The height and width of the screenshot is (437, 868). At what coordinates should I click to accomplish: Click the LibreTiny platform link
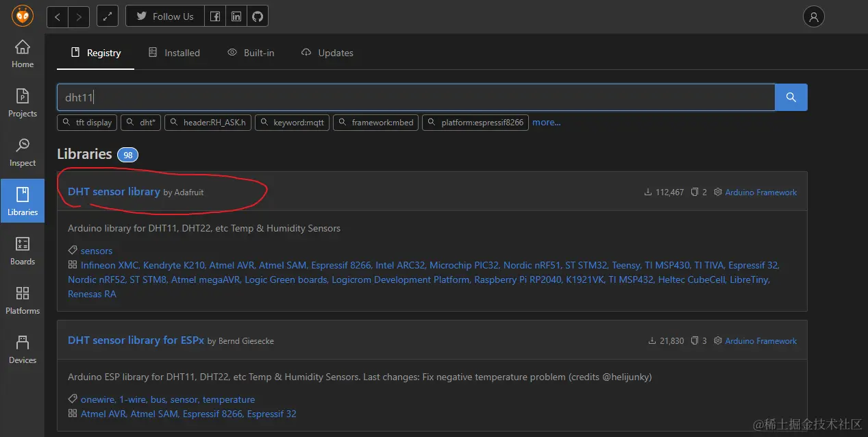point(749,279)
